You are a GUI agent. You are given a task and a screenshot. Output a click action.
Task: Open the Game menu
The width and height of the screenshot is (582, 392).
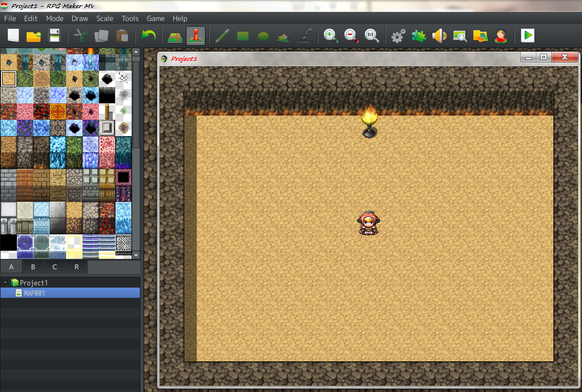pos(156,18)
